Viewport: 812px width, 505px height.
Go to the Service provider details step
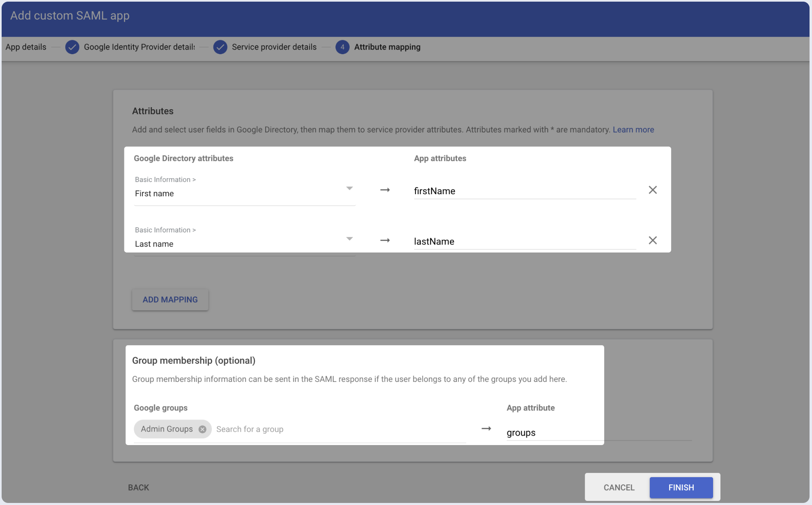(x=274, y=47)
